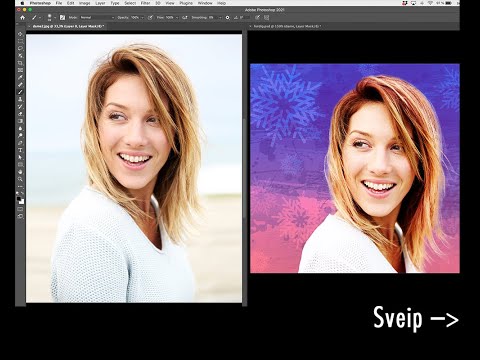This screenshot has height=360, width=480.
Task: Select the Dodge tool
Action: point(20,136)
